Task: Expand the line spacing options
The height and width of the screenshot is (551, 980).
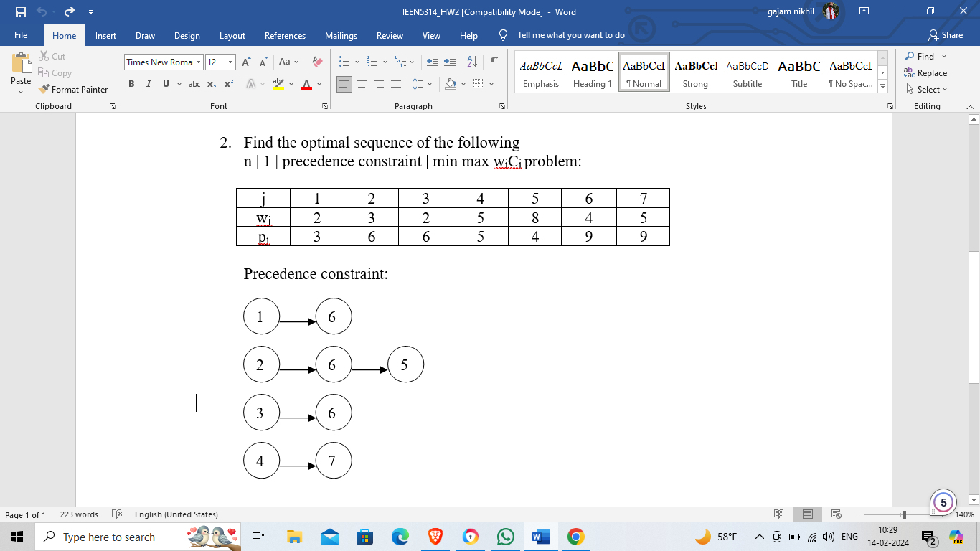Action: point(428,84)
